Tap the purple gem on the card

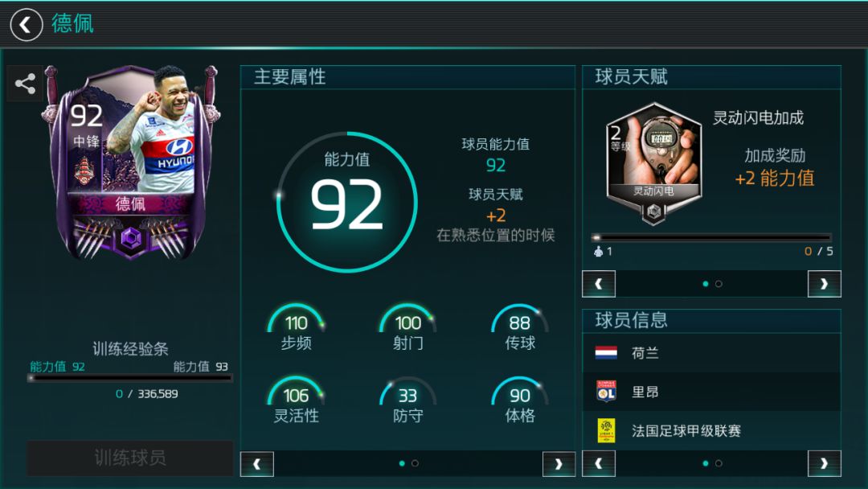coord(131,239)
